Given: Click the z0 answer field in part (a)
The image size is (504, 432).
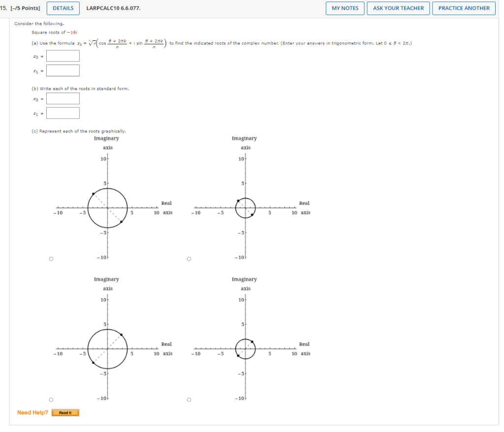Looking at the screenshot, I should pyautogui.click(x=63, y=56).
